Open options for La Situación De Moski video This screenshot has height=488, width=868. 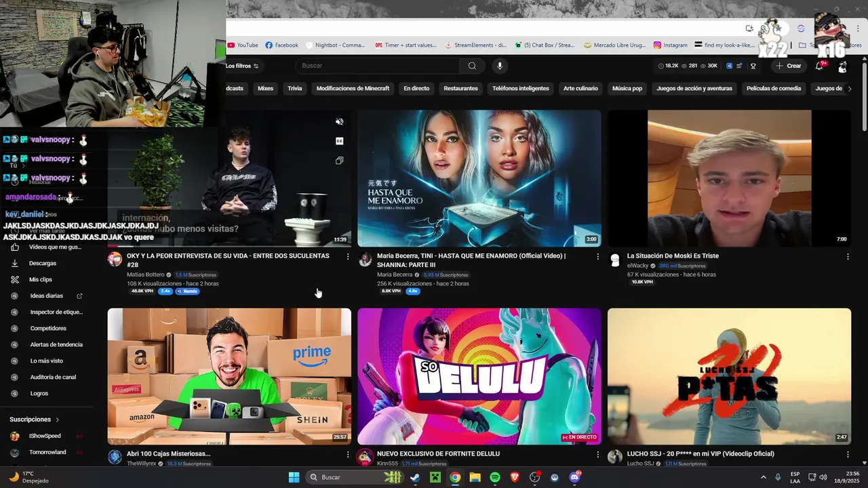point(848,257)
